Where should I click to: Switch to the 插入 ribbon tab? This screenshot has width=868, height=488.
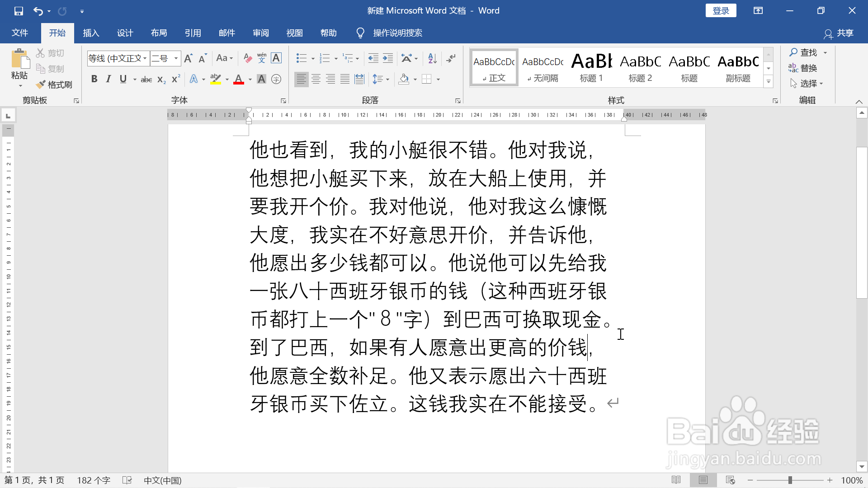coord(91,33)
